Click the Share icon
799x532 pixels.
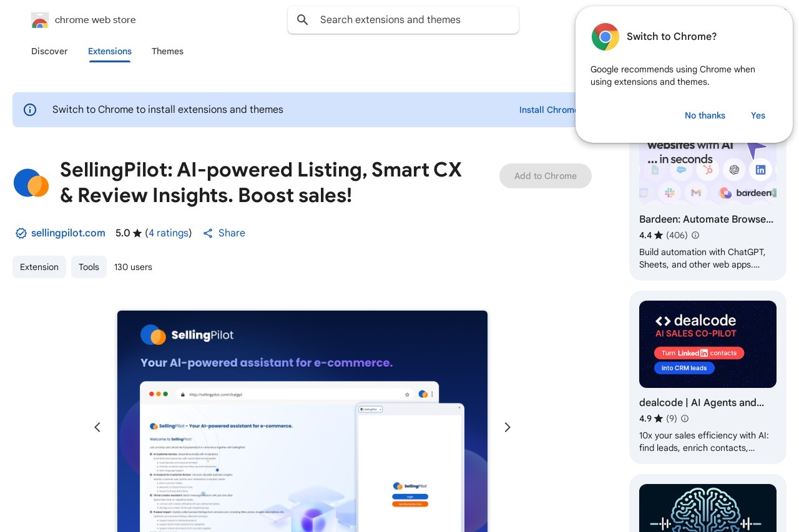pos(208,233)
